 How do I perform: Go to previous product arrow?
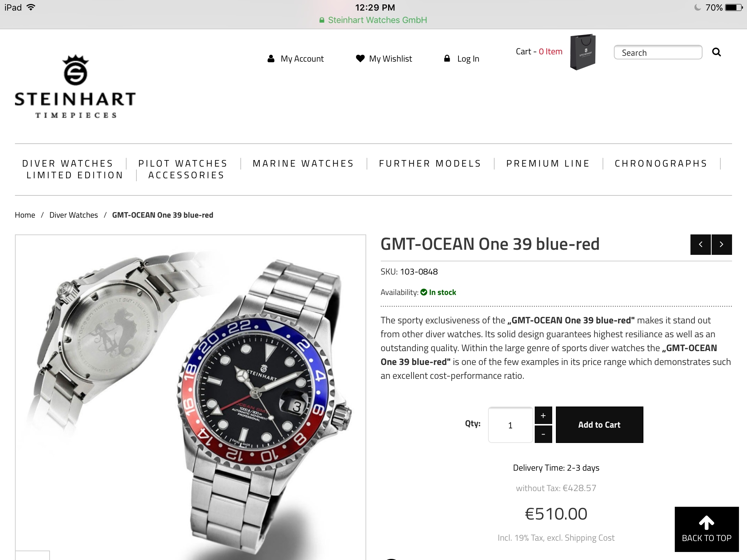click(x=700, y=245)
